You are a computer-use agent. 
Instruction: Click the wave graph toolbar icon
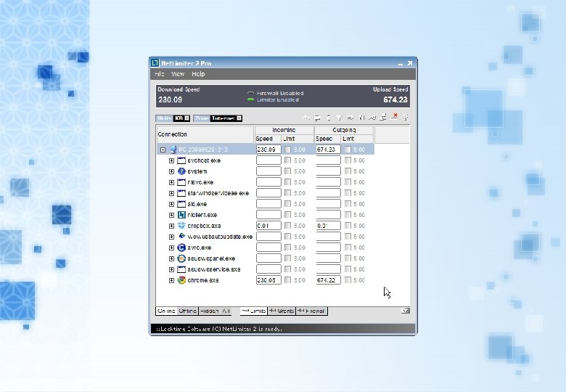[306, 118]
